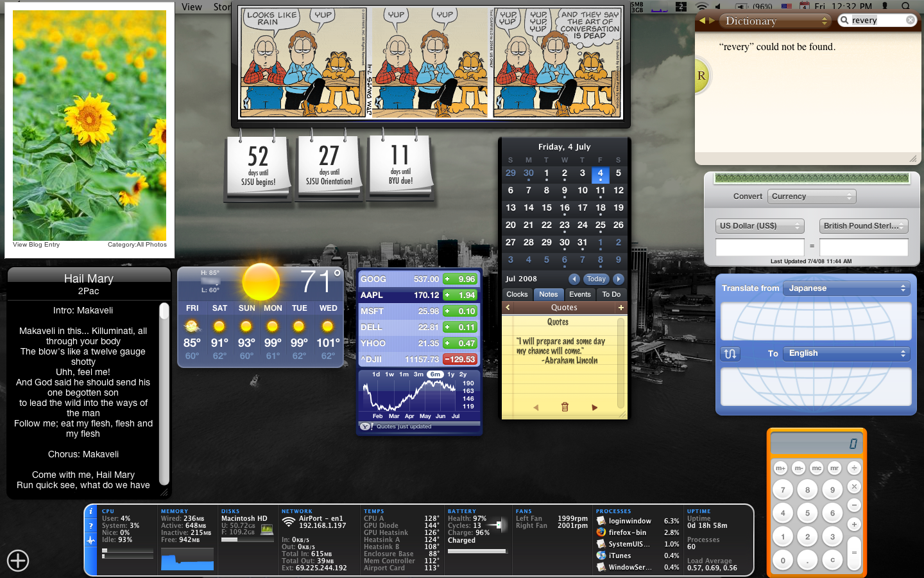Viewport: 924px width, 578px height.
Task: Open the Category:All Photos link
Action: pos(137,245)
